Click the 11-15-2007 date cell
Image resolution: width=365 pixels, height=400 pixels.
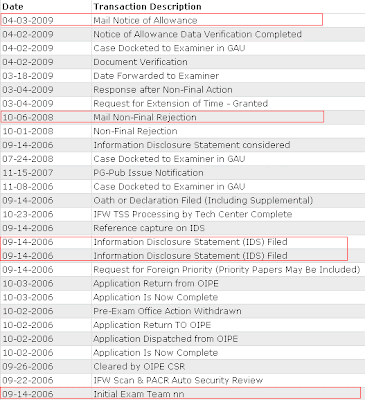[28, 173]
